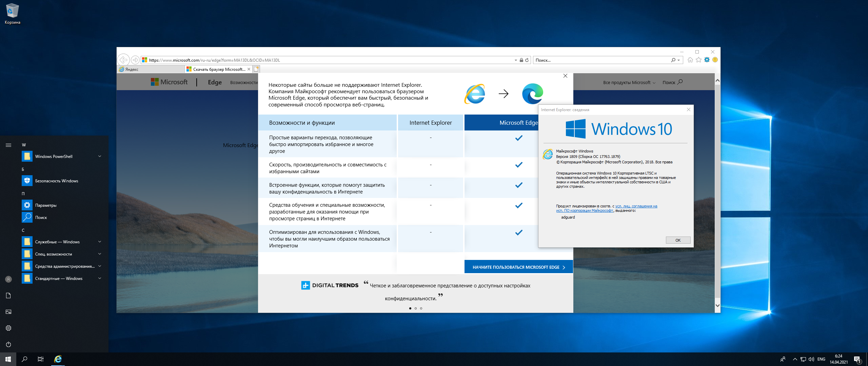868x366 pixels.
Task: Click the People icon in system tray
Action: pos(783,359)
